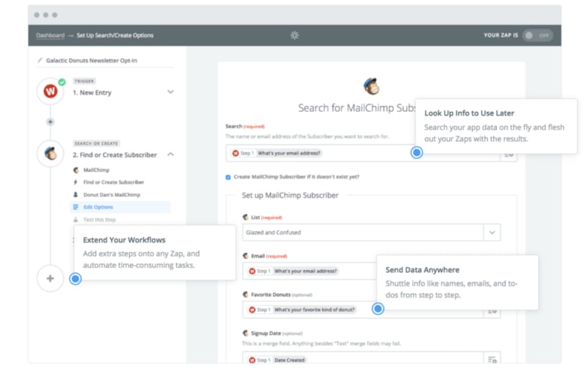The height and width of the screenshot is (370, 588).
Task: Click the Search field email address input
Action: [363, 153]
